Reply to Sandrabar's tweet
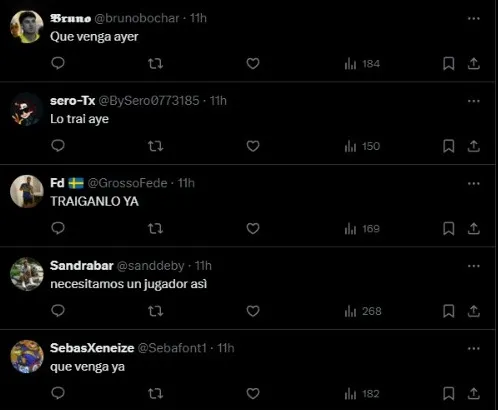 58,311
